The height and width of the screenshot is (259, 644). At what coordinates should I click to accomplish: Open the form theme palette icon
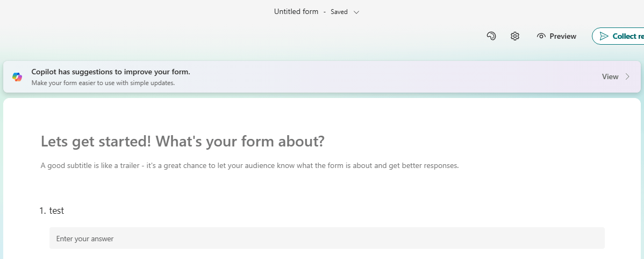491,36
